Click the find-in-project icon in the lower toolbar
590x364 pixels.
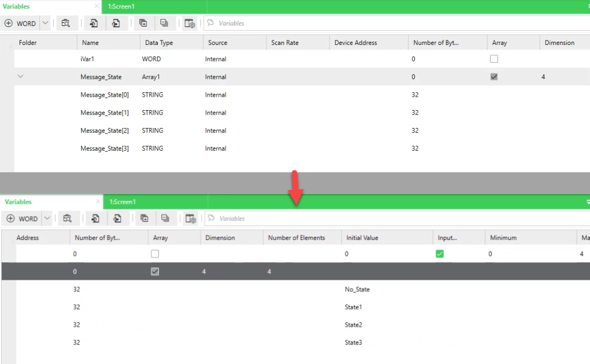(68, 219)
